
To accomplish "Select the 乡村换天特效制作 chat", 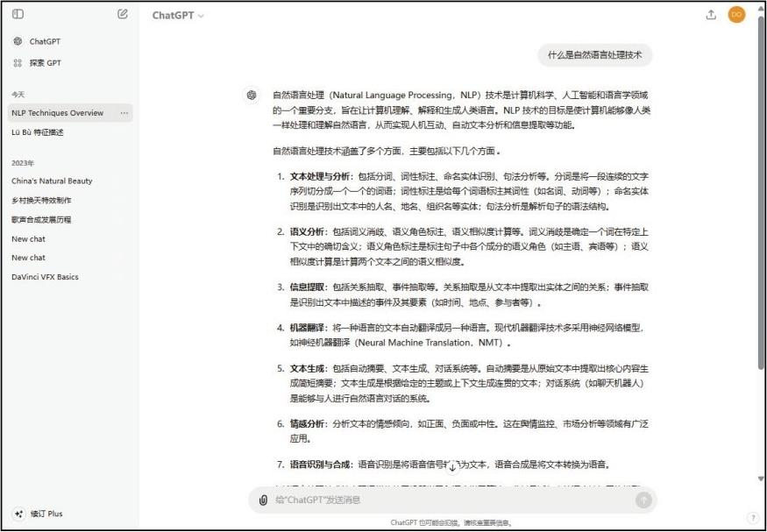I will click(x=41, y=201).
